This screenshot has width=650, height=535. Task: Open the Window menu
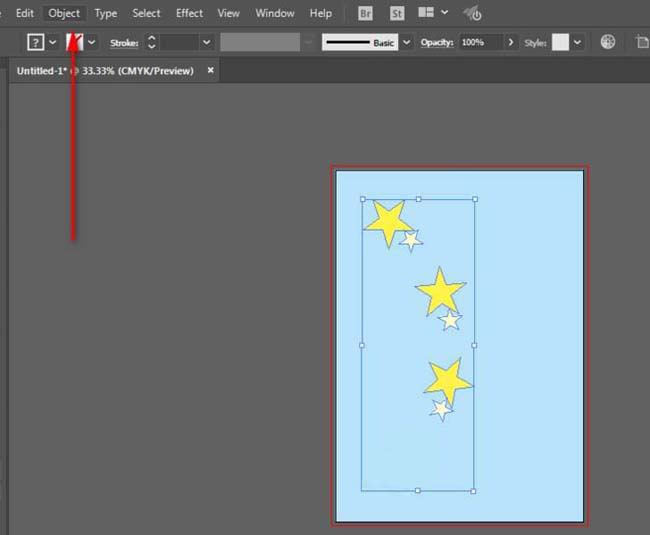[275, 13]
